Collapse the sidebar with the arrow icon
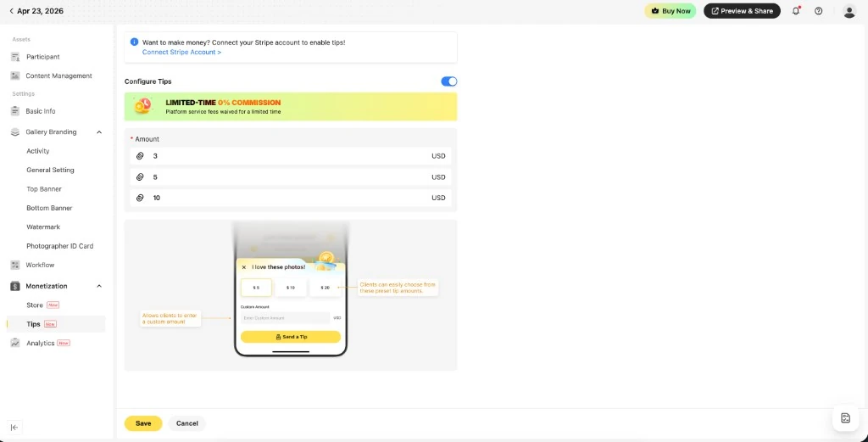This screenshot has width=868, height=442. pyautogui.click(x=15, y=427)
